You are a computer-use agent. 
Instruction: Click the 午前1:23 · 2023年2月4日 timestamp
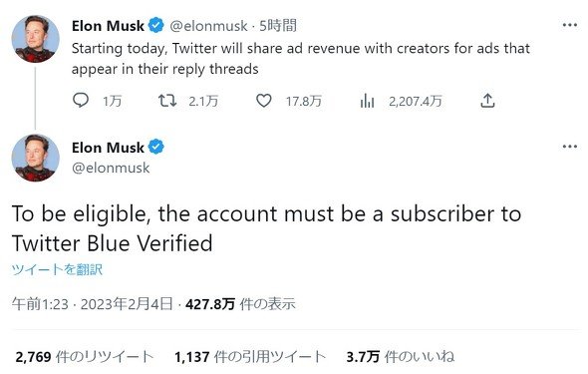(x=93, y=303)
